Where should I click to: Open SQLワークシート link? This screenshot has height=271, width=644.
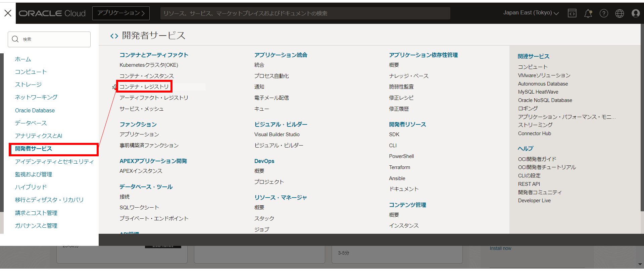pos(139,208)
